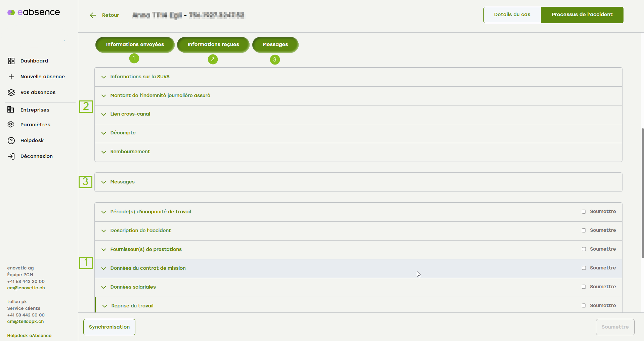This screenshot has height=341, width=644.
Task: Click the Déconnexion logout icon
Action: point(11,156)
